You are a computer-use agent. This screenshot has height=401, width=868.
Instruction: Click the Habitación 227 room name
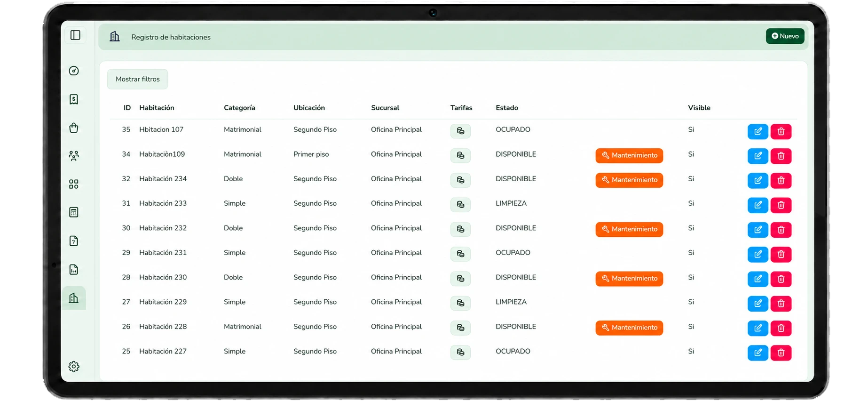pyautogui.click(x=163, y=351)
